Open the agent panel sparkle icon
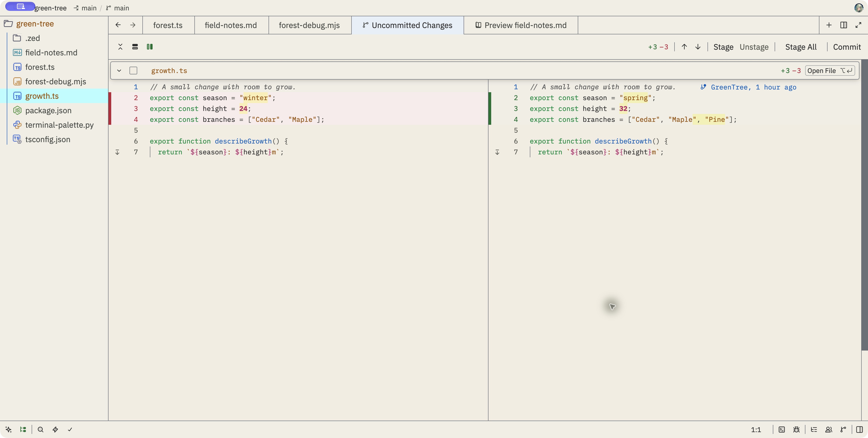 [x=8, y=429]
